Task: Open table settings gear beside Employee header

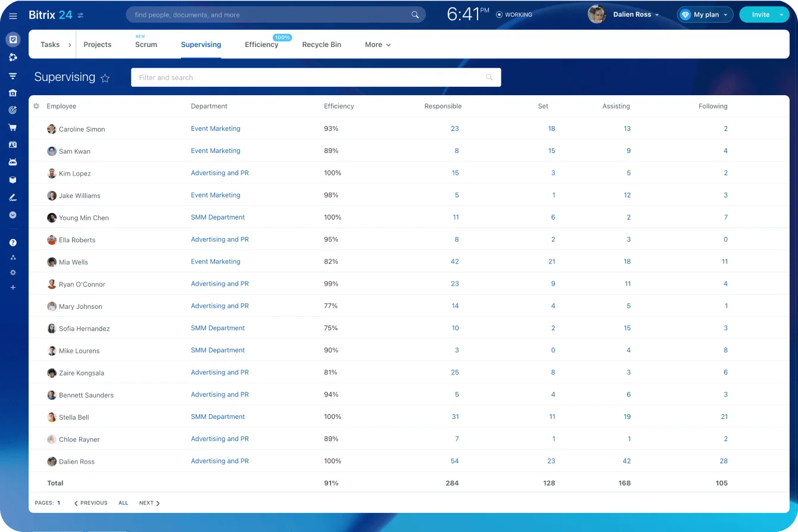Action: pos(36,107)
